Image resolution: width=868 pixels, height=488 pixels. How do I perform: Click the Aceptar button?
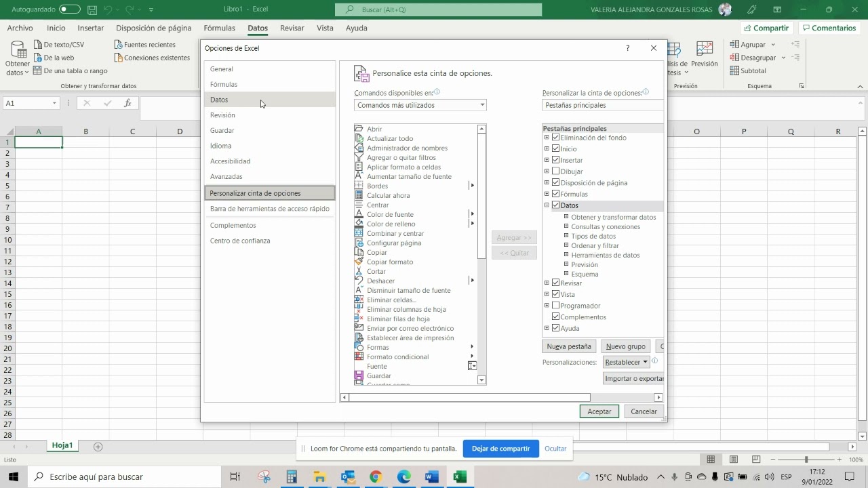pos(599,411)
